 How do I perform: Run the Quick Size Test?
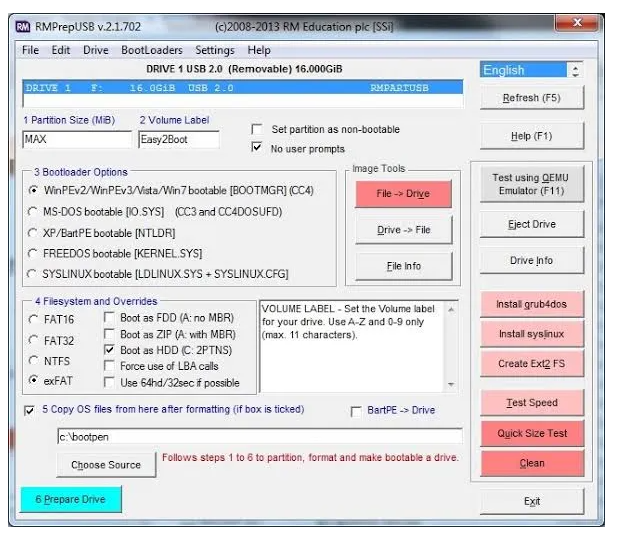[x=531, y=433]
